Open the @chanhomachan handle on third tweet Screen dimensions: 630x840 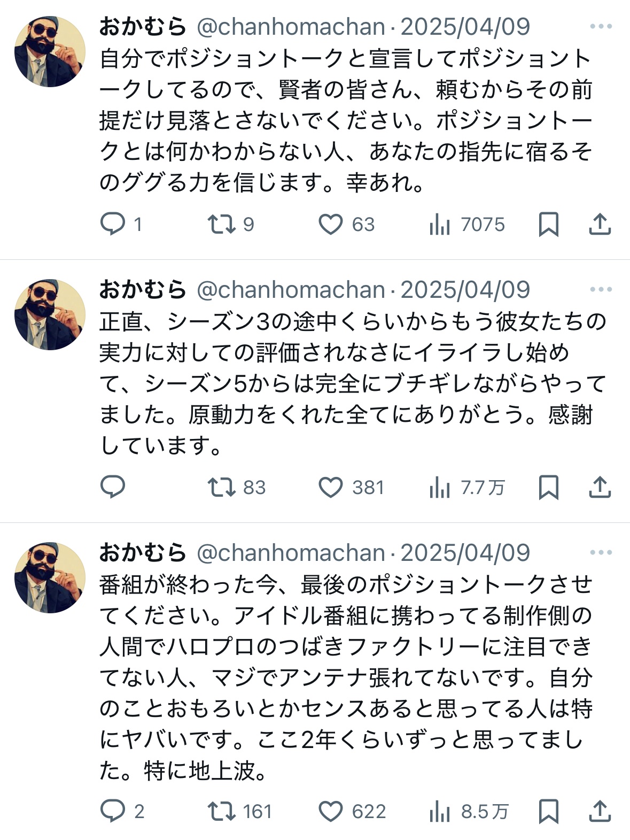pos(291,552)
